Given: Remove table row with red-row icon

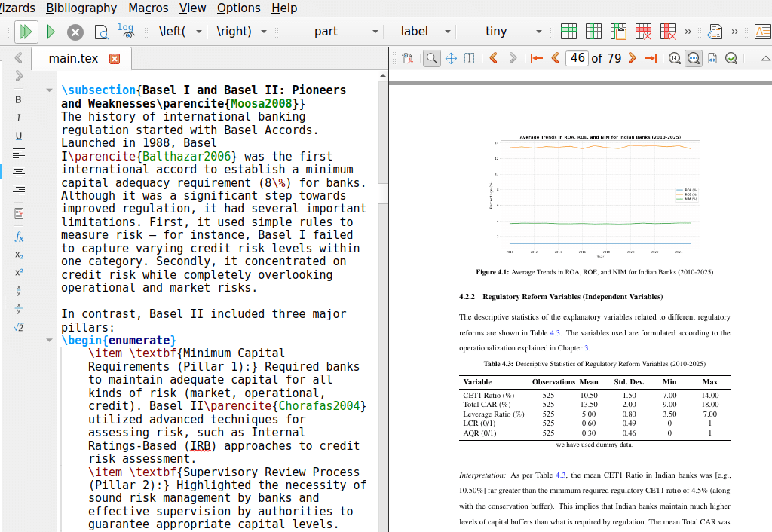Looking at the screenshot, I should tap(643, 32).
